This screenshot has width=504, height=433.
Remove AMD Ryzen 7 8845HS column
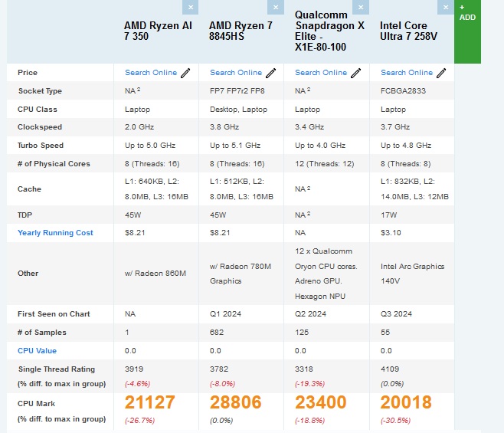tap(276, 7)
